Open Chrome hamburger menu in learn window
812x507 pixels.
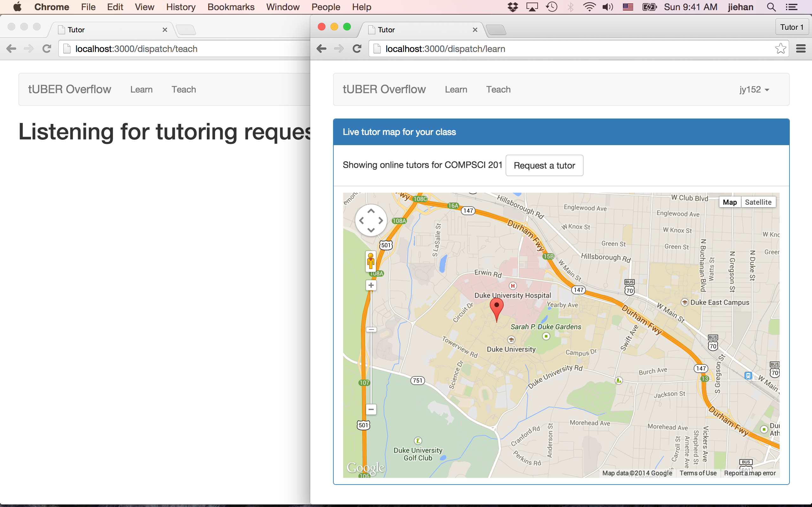(x=801, y=49)
